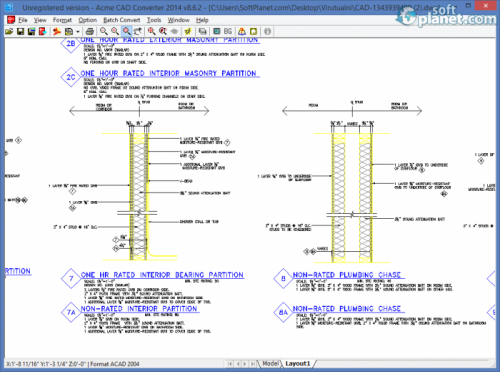Click the 2B diamond label

point(70,43)
